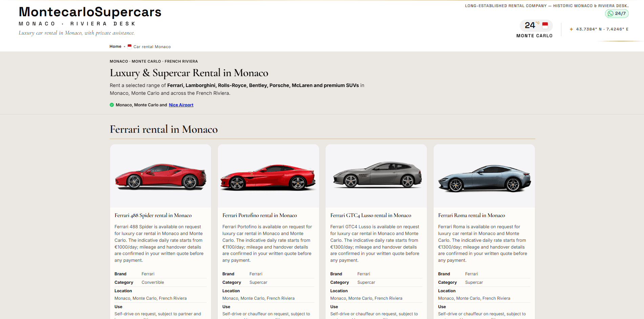Click the MontecarloSupercars site logo
This screenshot has height=319, width=644.
90,12
